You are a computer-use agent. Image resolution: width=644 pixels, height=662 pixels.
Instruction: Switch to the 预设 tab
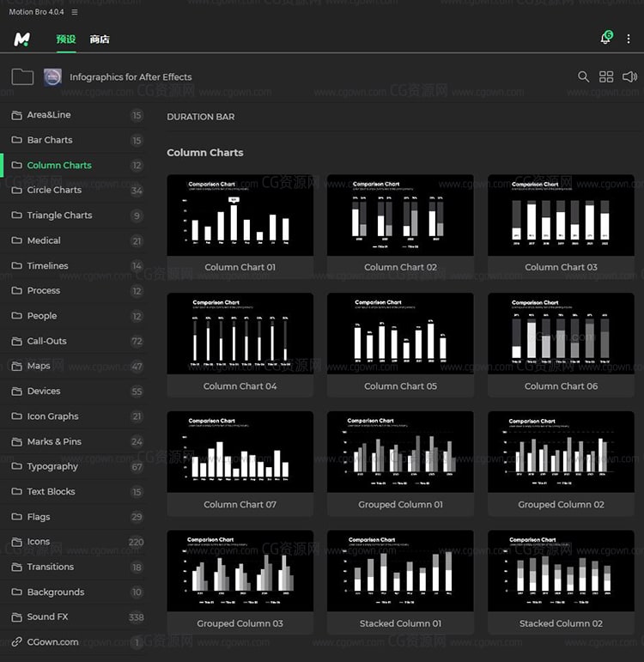point(66,39)
